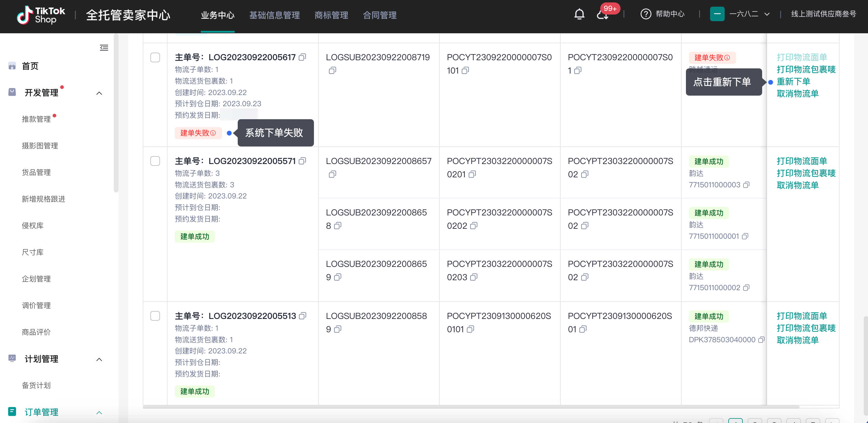Copy code POCYPT2309130000620S0101
Screen dimensions: 868x423
click(x=470, y=329)
